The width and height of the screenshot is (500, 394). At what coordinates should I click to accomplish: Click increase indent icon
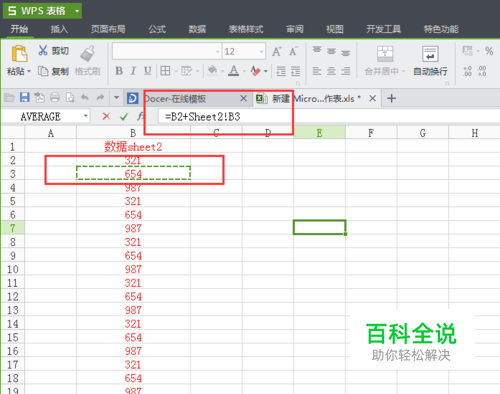pos(295,71)
